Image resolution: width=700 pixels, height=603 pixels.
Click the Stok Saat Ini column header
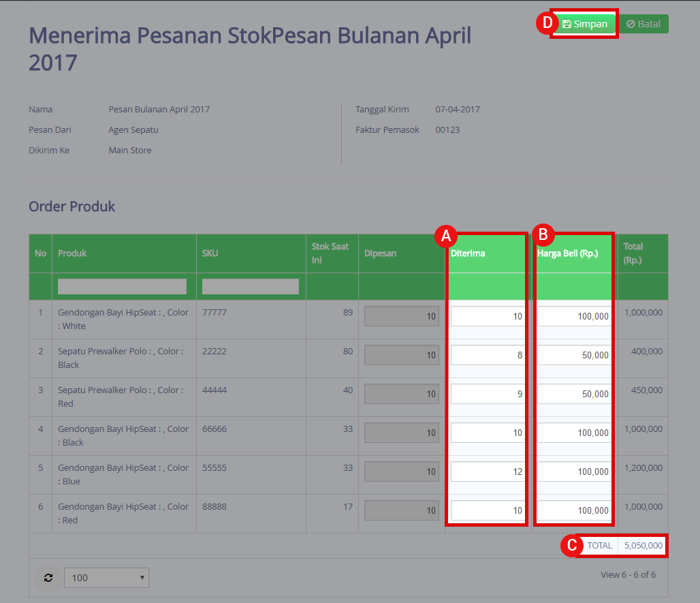[x=332, y=253]
